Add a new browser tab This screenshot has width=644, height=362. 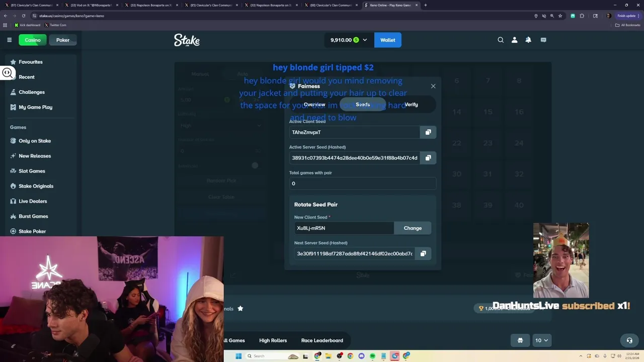[x=426, y=5]
